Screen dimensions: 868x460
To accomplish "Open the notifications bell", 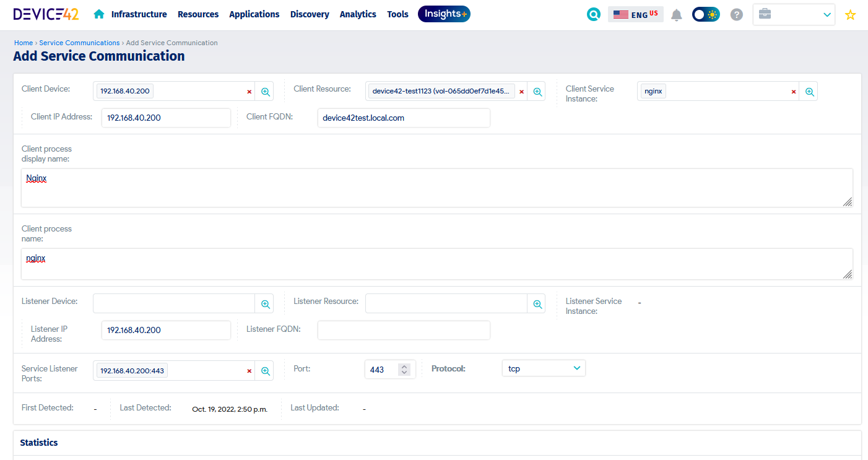I will (677, 15).
